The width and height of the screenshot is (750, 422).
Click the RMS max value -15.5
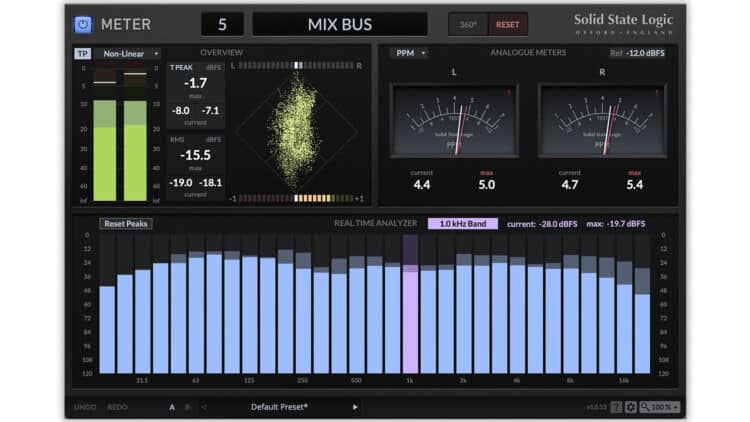(x=195, y=155)
